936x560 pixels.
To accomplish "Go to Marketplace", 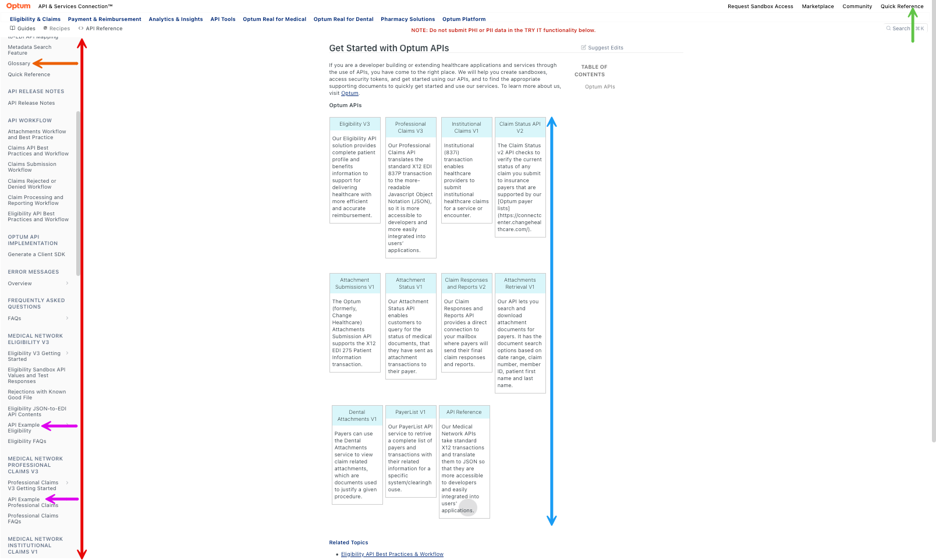I will [818, 6].
